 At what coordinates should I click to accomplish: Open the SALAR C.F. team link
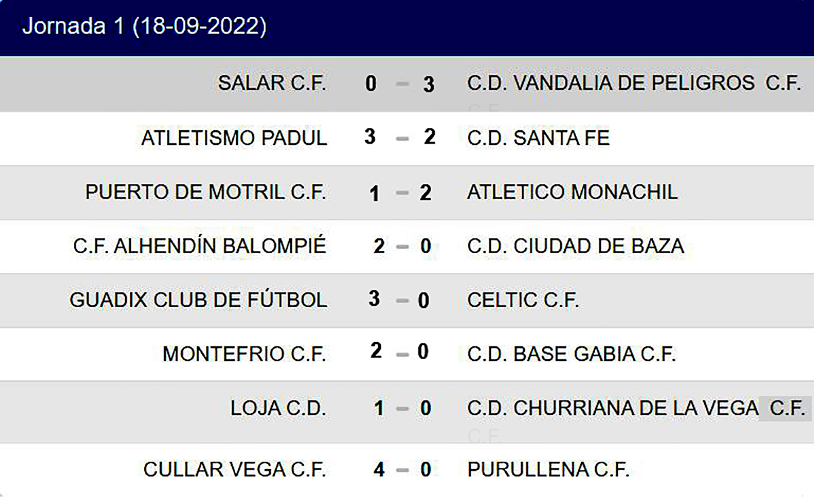272,83
